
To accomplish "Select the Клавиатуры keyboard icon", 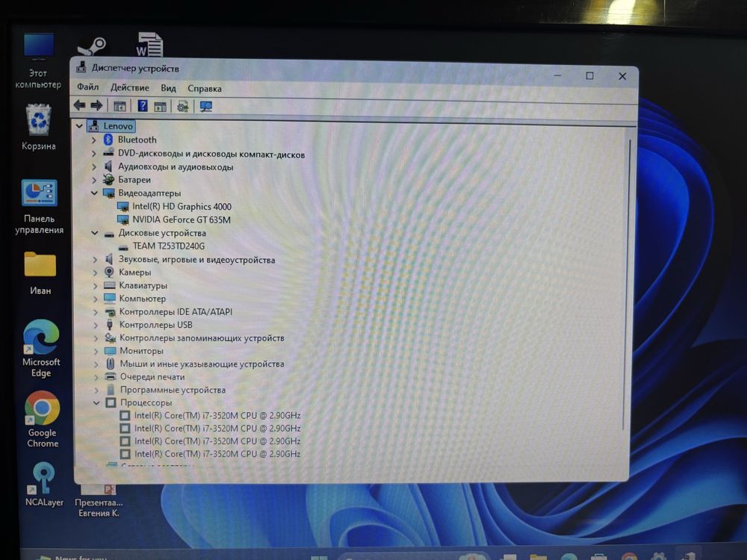I will coord(110,285).
